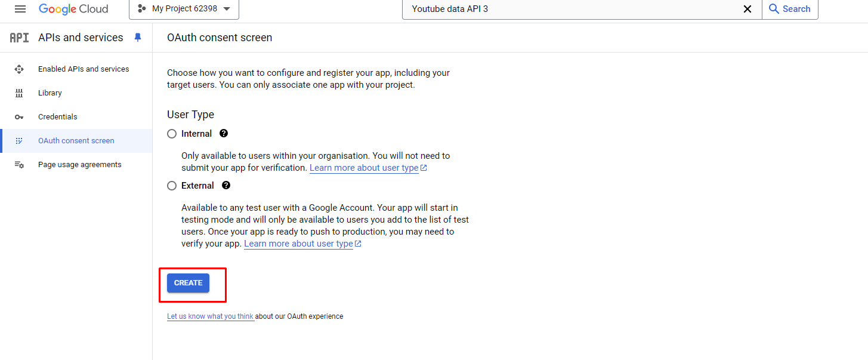The image size is (868, 360).
Task: Click the Page usage agreements icon
Action: tap(19, 164)
